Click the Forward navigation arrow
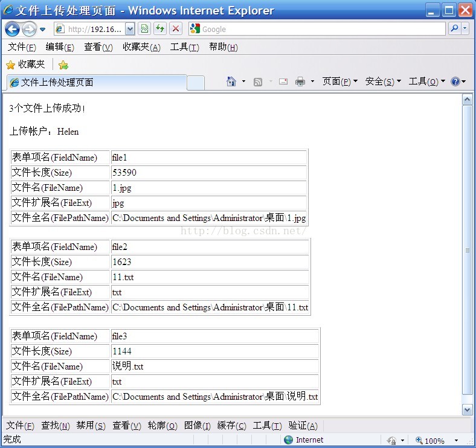 point(30,30)
